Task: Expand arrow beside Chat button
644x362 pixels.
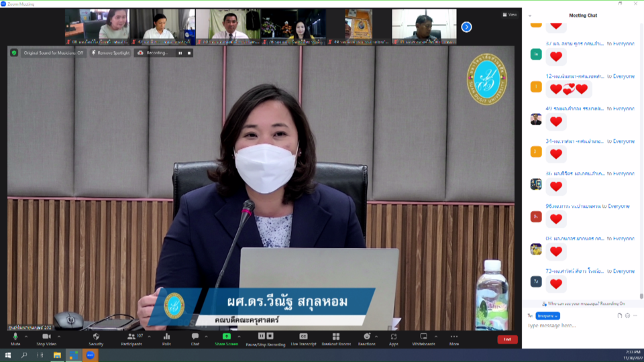Action: [206, 337]
